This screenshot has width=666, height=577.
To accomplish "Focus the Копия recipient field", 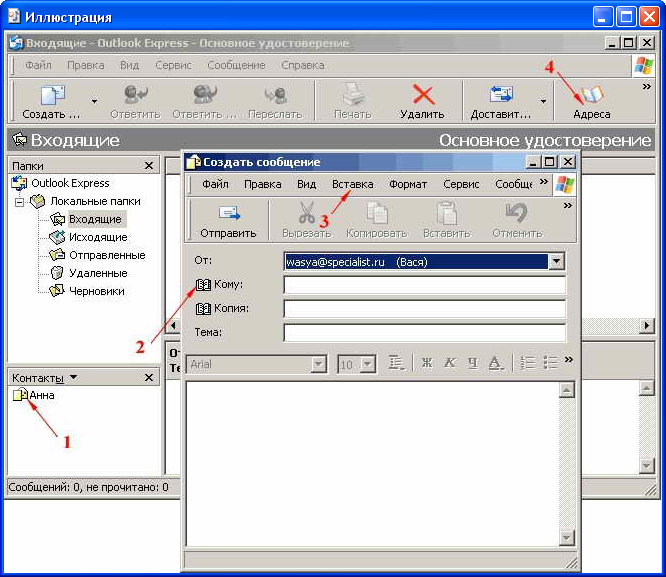I will [x=424, y=309].
